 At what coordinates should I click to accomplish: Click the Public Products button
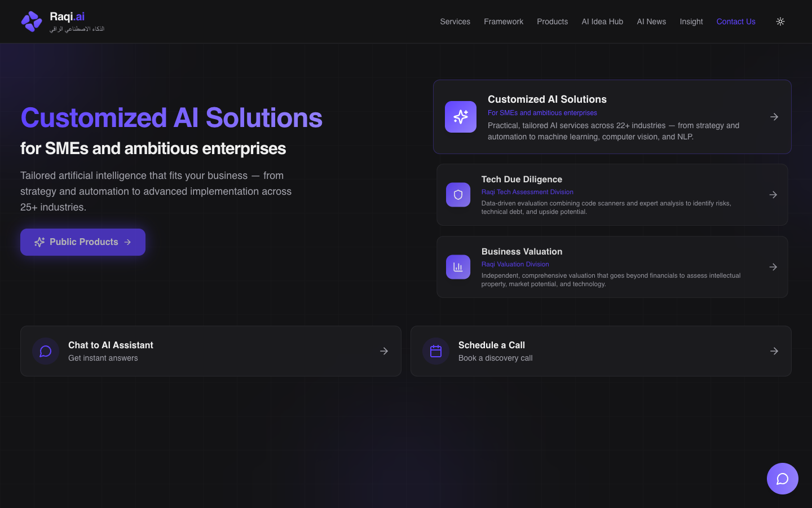point(83,242)
